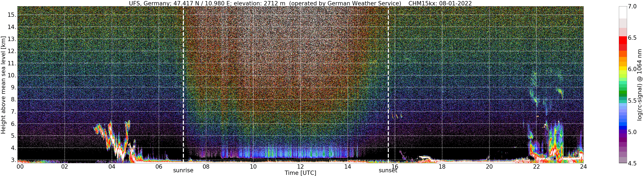The width and height of the screenshot is (644, 177).
Task: Click the y-axis tick label '15.'
Action: pyautogui.click(x=12, y=15)
